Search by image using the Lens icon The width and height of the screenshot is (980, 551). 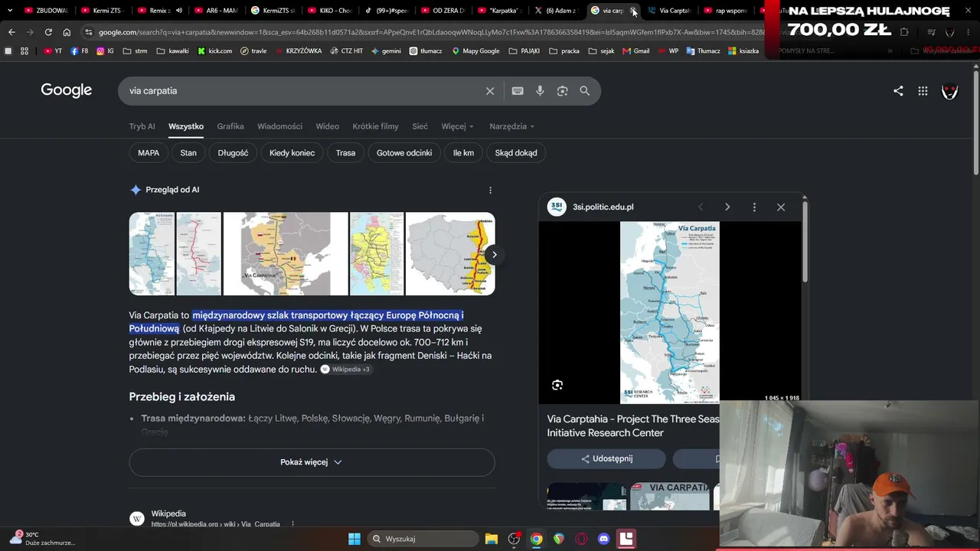(x=563, y=91)
